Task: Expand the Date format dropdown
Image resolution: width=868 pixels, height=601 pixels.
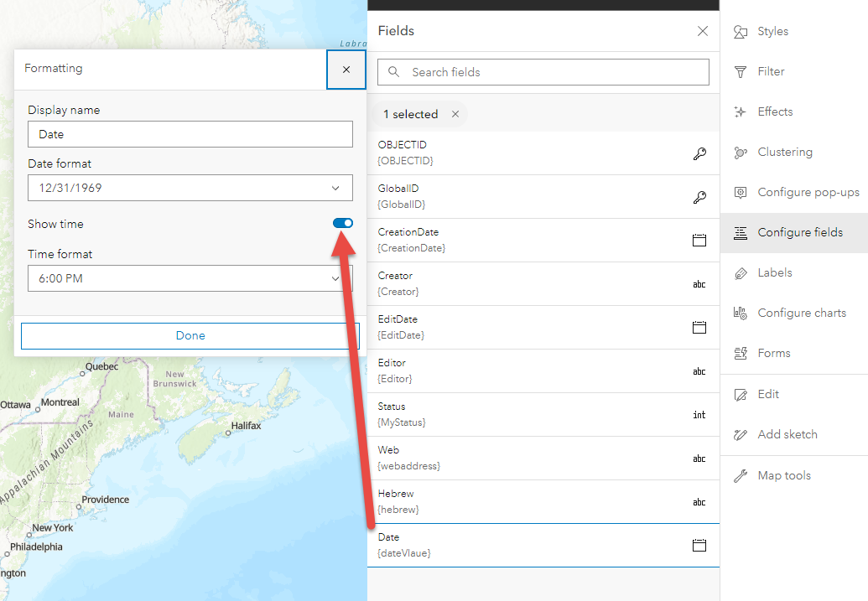Action: click(190, 188)
